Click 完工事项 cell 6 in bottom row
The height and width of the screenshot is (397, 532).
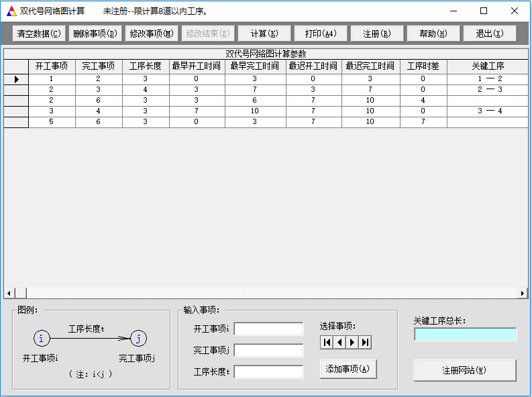click(99, 122)
